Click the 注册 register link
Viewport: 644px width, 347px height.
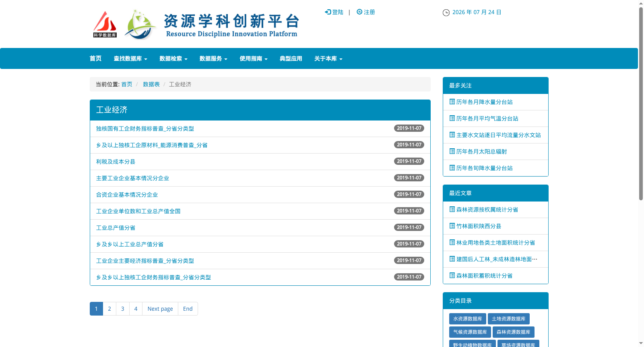pos(369,12)
